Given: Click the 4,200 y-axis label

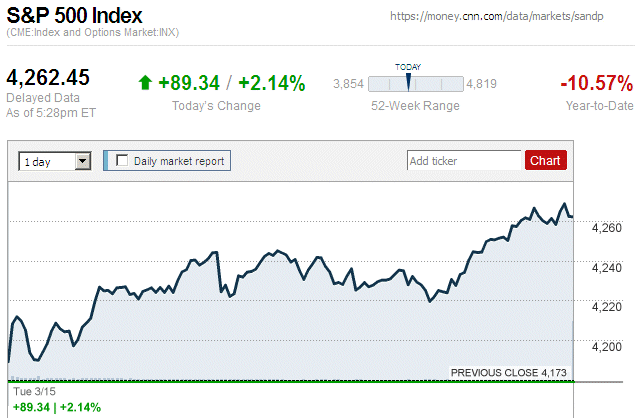Looking at the screenshot, I should pos(606,347).
